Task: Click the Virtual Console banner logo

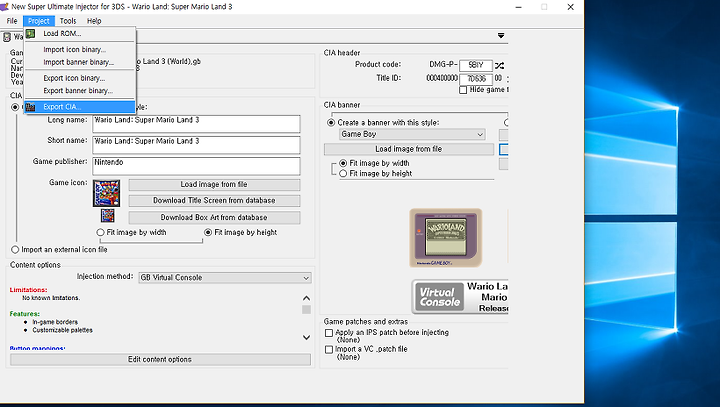Action: coord(439,297)
